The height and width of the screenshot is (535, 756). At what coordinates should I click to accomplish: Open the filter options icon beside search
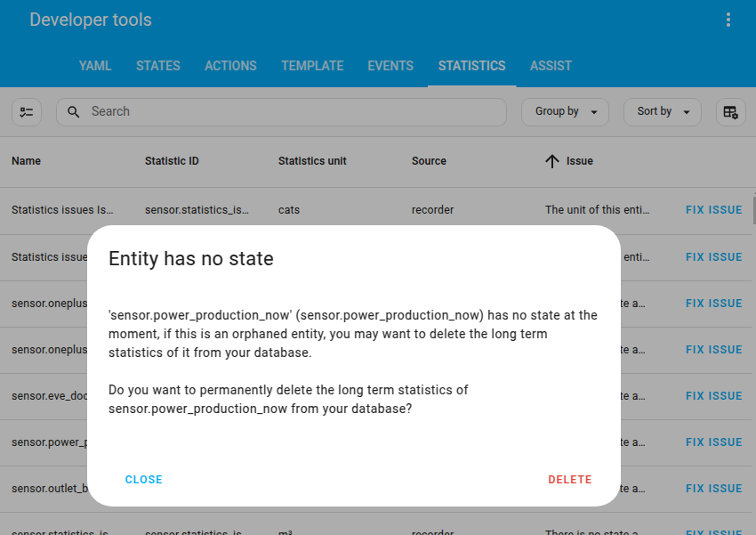(27, 112)
